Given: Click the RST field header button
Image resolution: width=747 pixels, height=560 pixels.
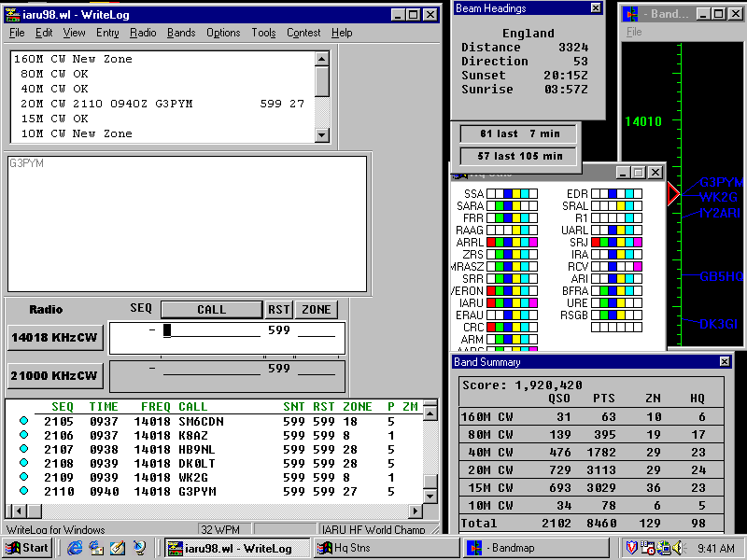Looking at the screenshot, I should 278,310.
